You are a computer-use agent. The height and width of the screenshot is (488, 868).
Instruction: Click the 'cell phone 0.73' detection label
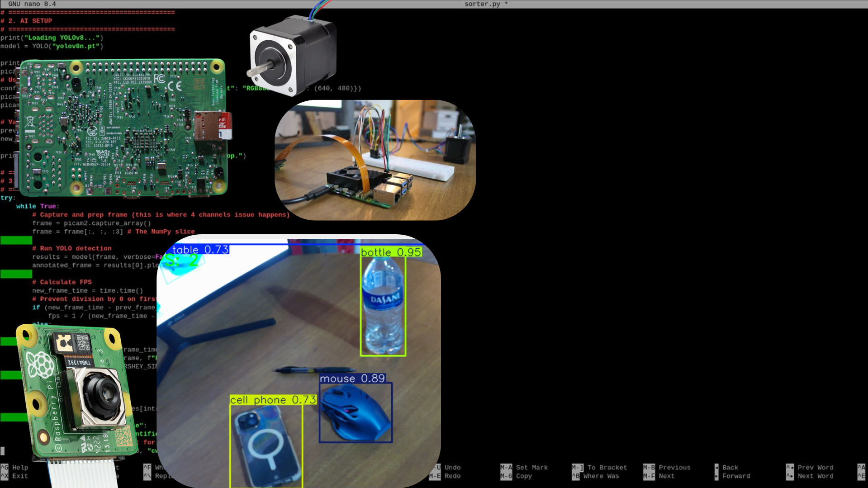273,400
